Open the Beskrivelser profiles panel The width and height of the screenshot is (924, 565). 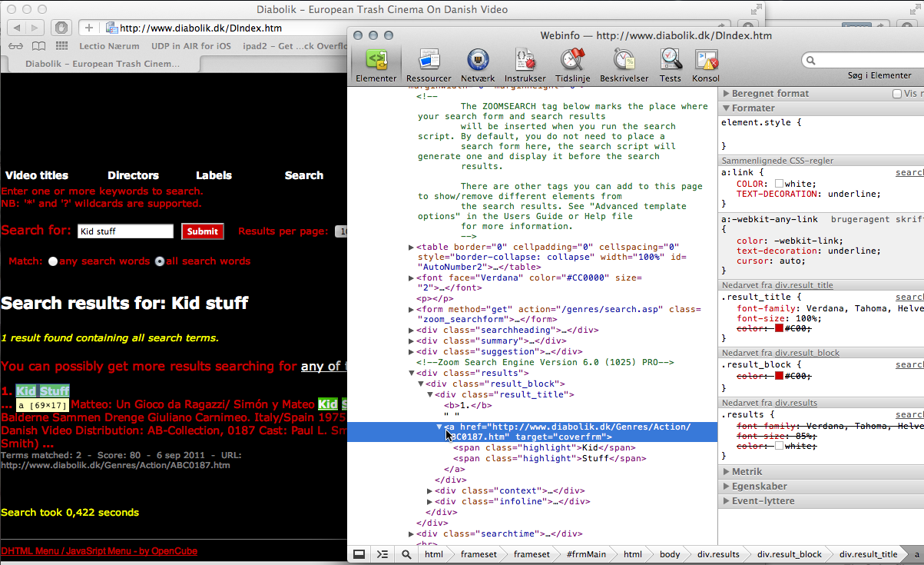(x=624, y=65)
